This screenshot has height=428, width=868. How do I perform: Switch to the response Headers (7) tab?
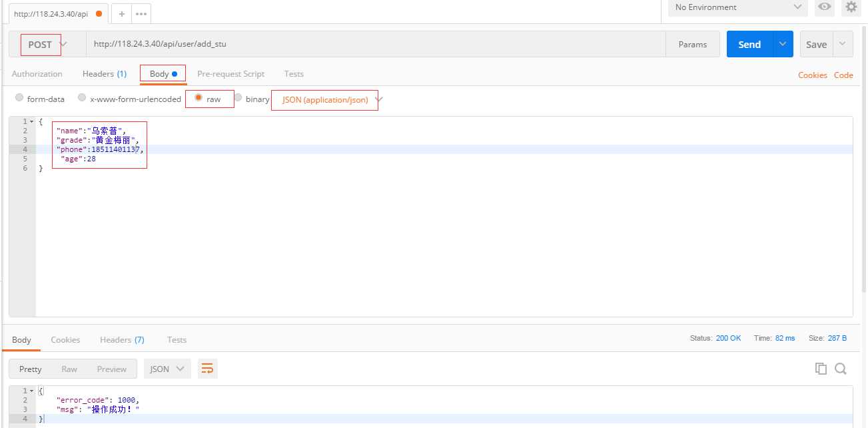point(122,340)
